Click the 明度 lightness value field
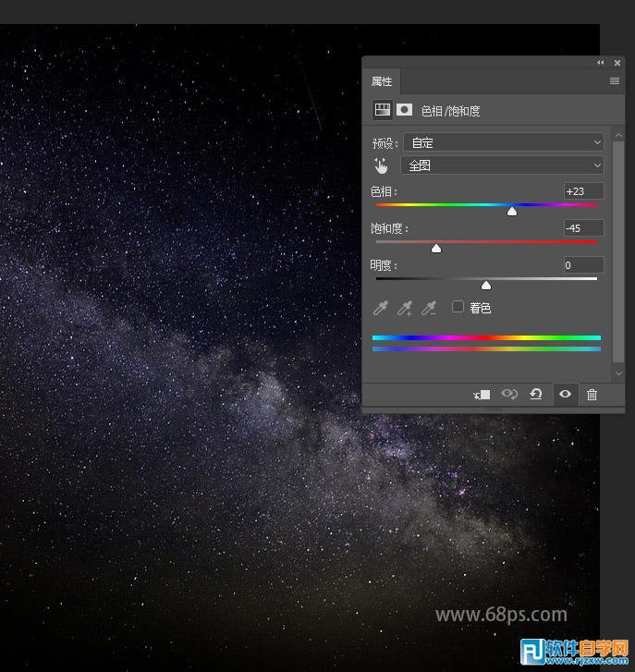The image size is (635, 672). 583,265
